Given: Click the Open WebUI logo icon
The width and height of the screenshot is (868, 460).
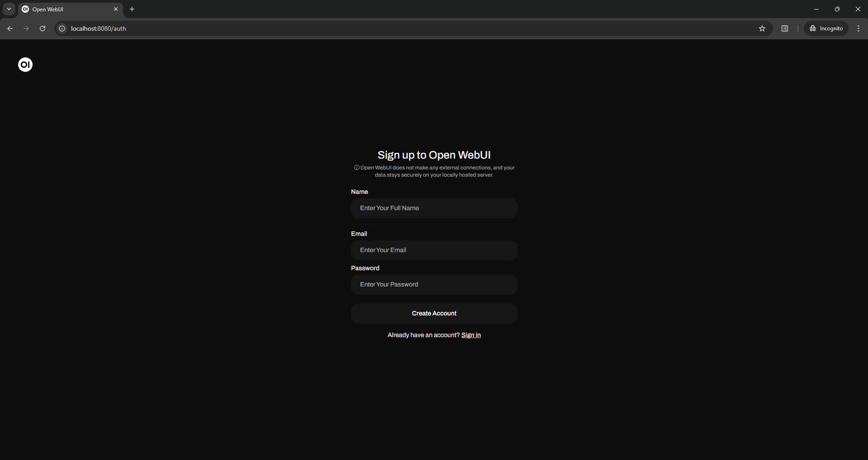Looking at the screenshot, I should coord(25,65).
